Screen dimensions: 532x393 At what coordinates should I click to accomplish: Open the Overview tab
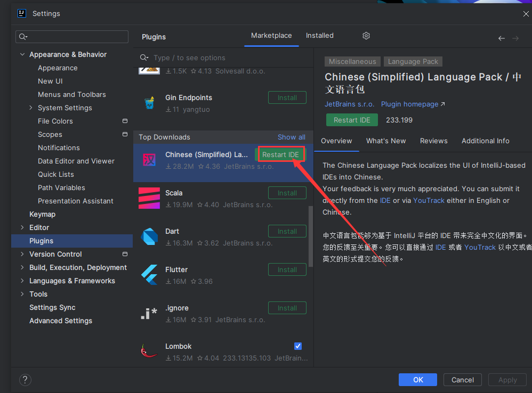point(336,141)
